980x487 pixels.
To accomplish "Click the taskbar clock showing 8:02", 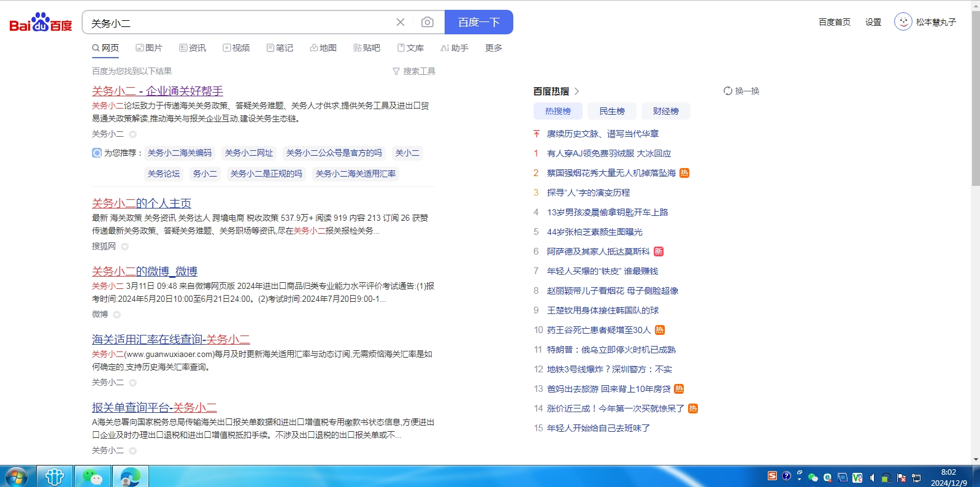I will (949, 477).
